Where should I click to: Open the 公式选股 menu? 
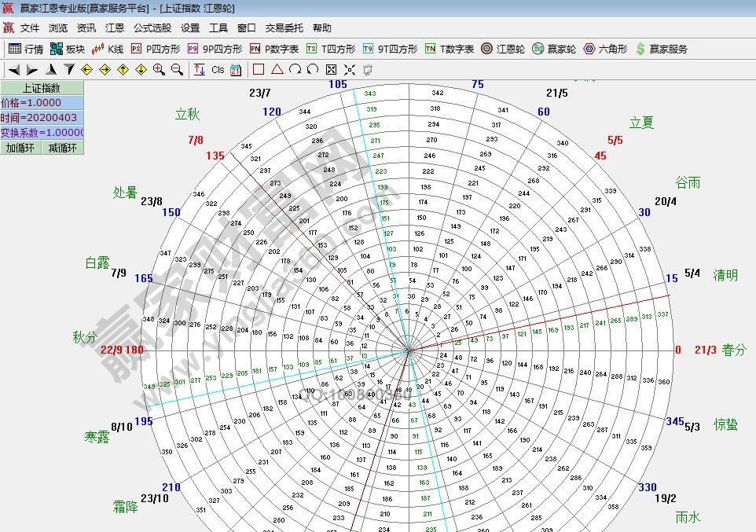pyautogui.click(x=152, y=28)
